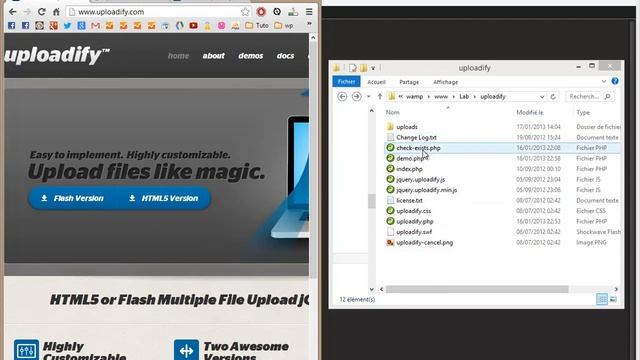This screenshot has width=640, height=360.
Task: Open quick access toolbar dropdown arrow
Action: tap(373, 68)
